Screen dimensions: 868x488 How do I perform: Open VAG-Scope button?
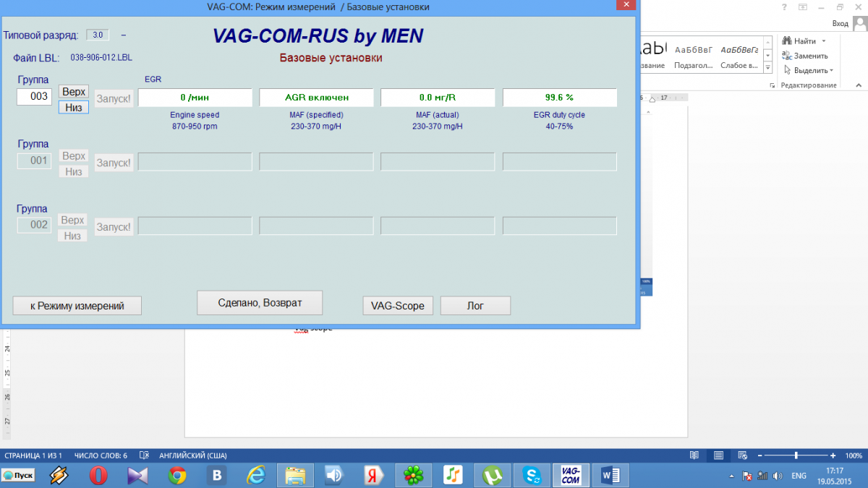point(397,306)
